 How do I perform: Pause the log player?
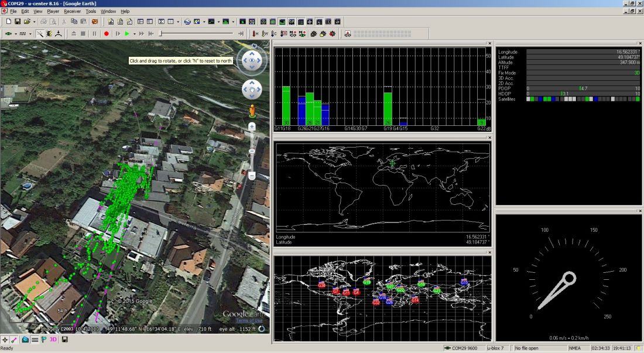(94, 33)
